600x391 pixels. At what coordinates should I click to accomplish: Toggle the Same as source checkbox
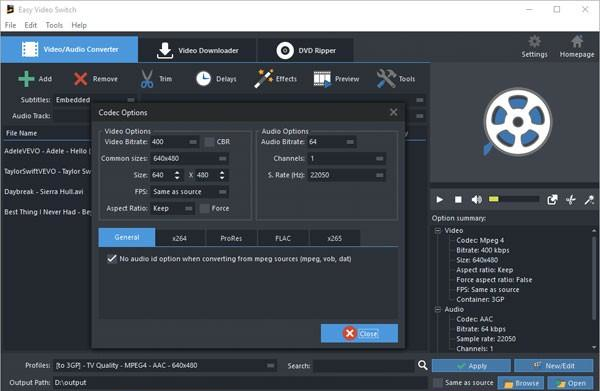[438, 382]
